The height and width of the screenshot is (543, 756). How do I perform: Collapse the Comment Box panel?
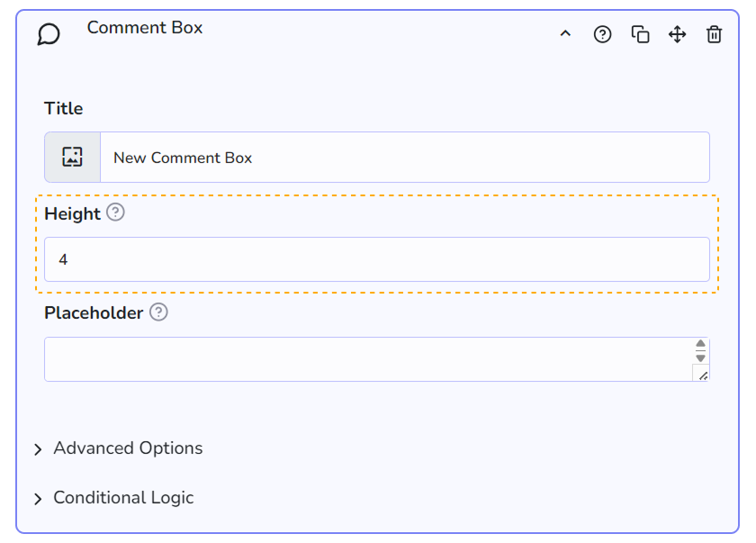pyautogui.click(x=565, y=34)
